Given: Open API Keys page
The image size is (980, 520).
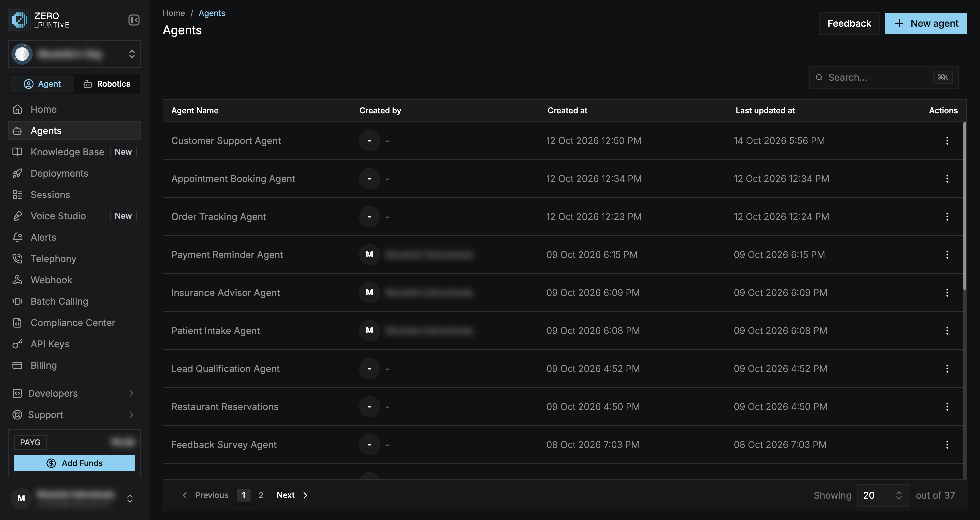Looking at the screenshot, I should 74,343.
